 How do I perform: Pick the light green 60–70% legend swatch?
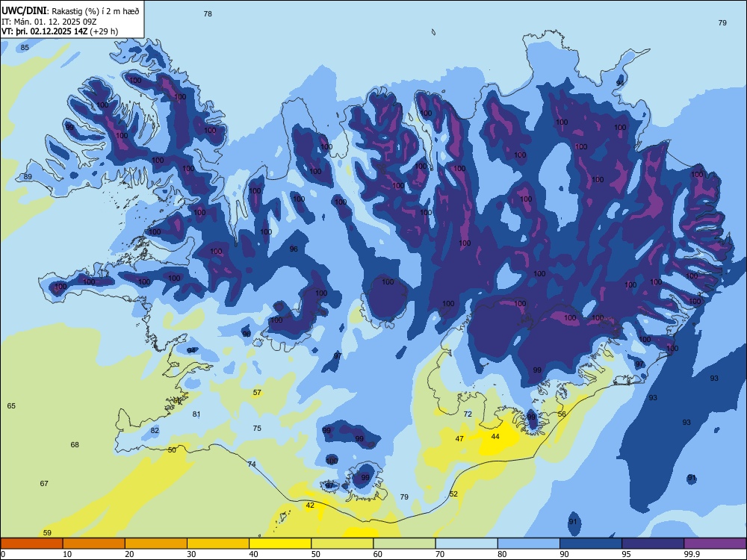pos(404,544)
